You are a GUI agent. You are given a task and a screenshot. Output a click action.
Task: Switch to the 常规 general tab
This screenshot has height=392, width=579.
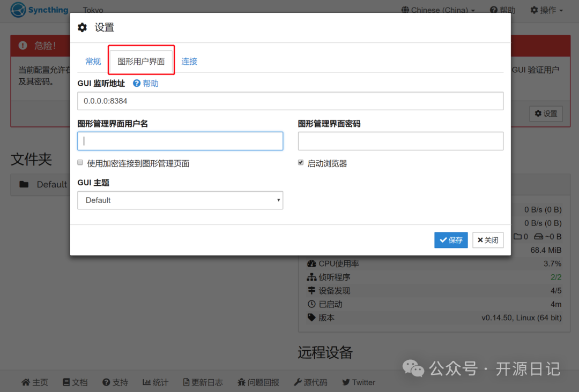93,61
